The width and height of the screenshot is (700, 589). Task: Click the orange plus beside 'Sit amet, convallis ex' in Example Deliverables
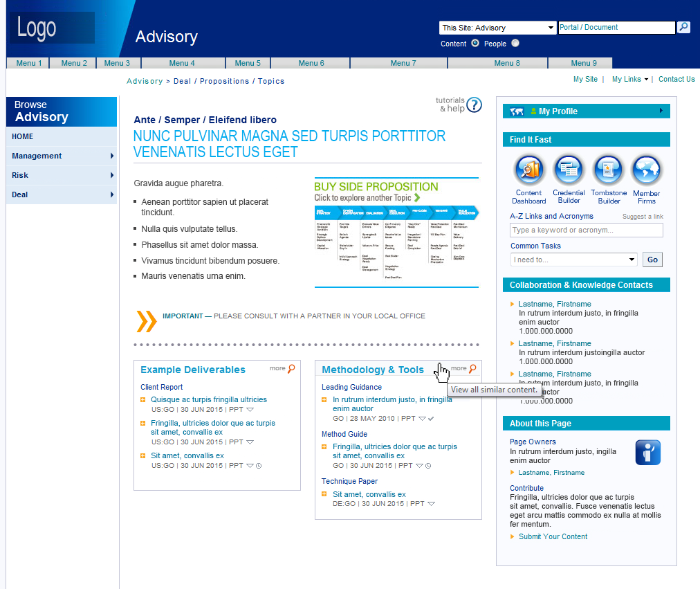pos(143,456)
